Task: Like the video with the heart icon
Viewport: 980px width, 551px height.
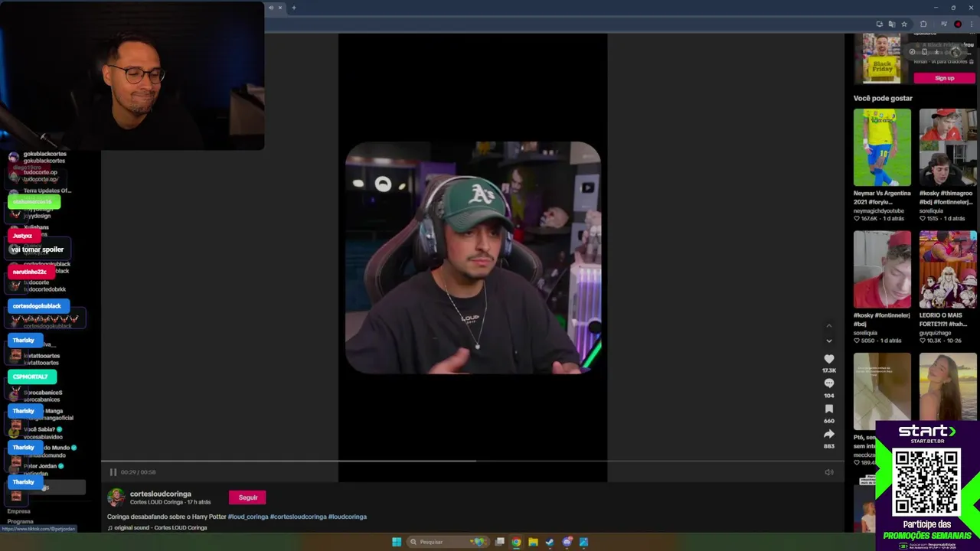Action: coord(829,359)
